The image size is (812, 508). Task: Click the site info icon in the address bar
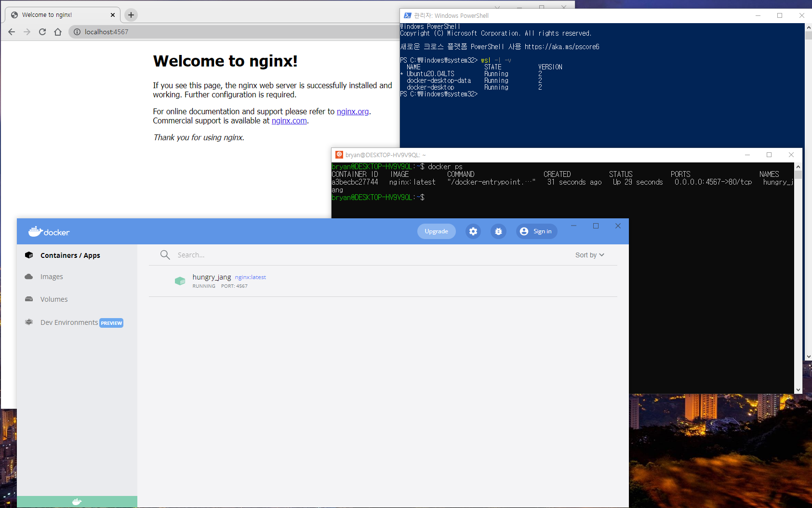tap(77, 31)
